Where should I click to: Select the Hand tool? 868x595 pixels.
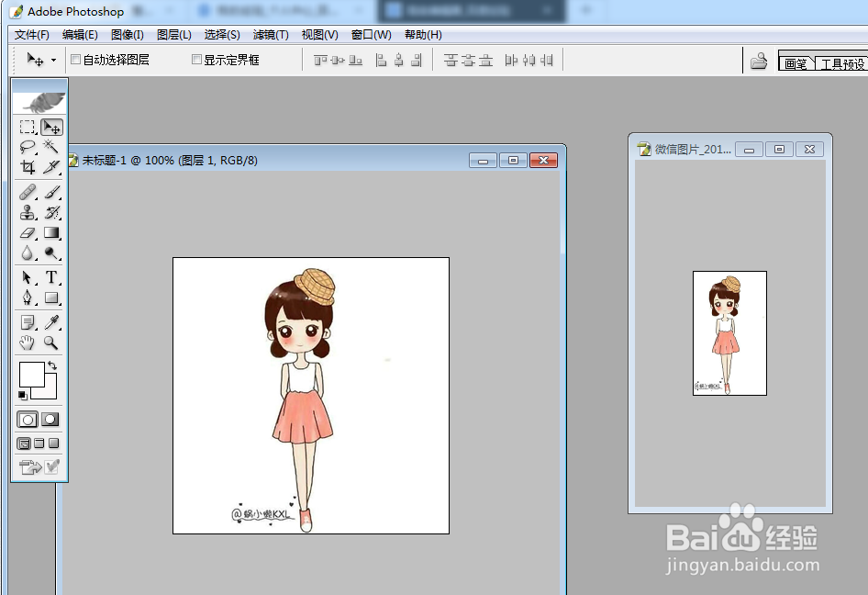28,342
